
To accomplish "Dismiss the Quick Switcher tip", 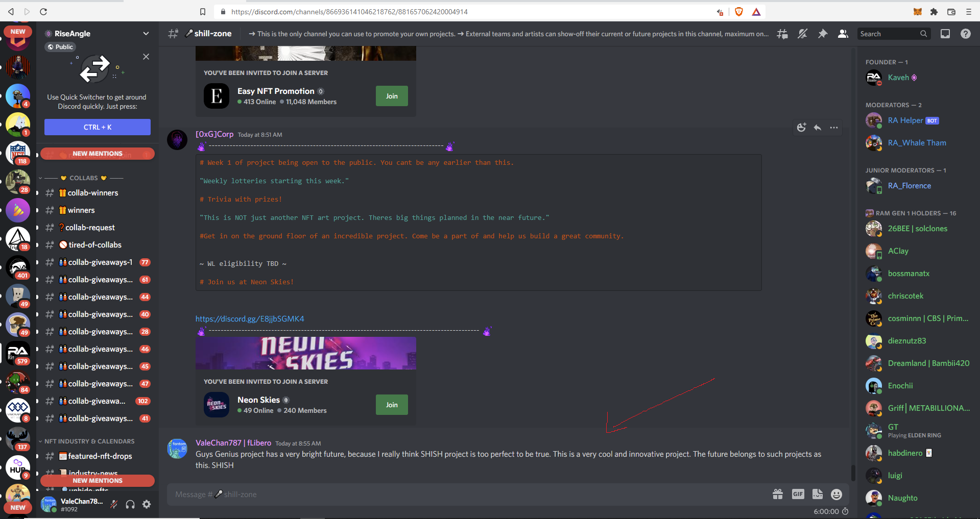I will pos(146,57).
